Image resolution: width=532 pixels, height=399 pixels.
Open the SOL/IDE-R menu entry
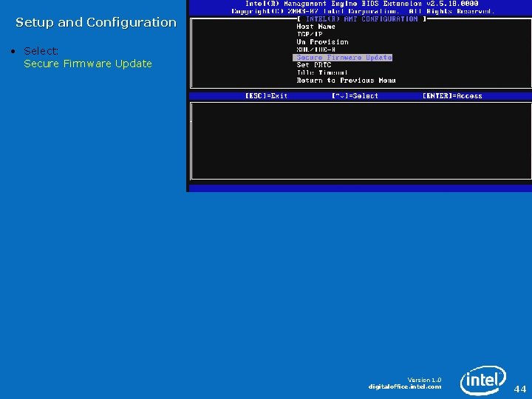tap(316, 50)
